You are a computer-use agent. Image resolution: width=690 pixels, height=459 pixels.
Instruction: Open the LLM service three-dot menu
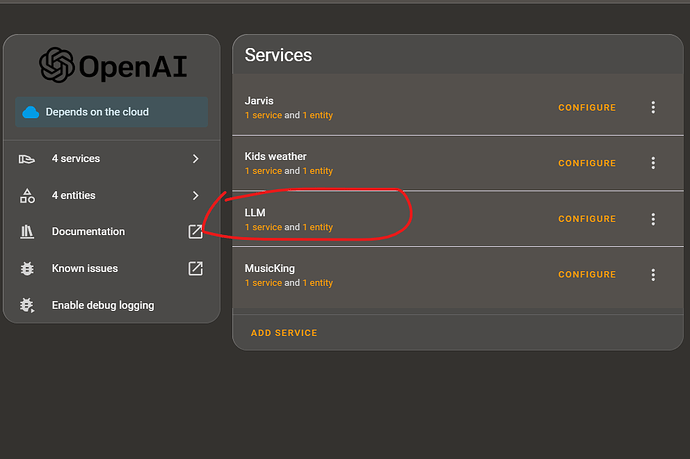coord(653,219)
